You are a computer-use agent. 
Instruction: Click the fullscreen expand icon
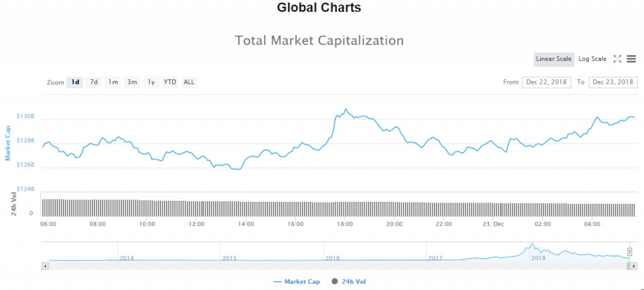(x=618, y=59)
